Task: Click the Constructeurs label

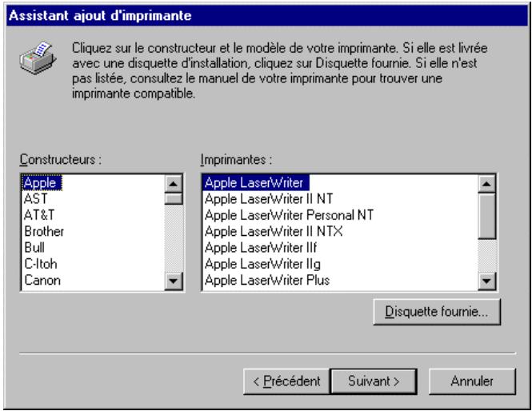Action: (x=60, y=159)
